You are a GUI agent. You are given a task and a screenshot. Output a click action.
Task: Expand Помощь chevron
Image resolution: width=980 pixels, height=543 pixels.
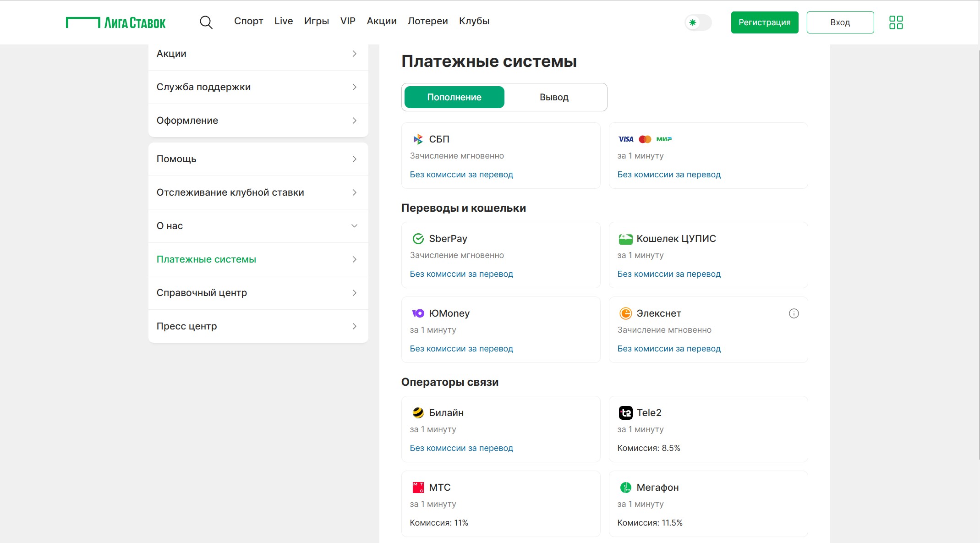tap(354, 159)
